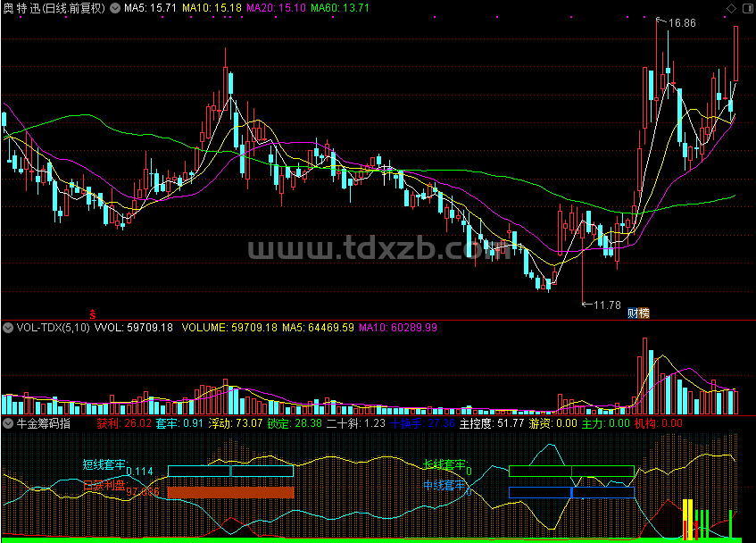Select the 二十斜: 1.23 value

356,424
